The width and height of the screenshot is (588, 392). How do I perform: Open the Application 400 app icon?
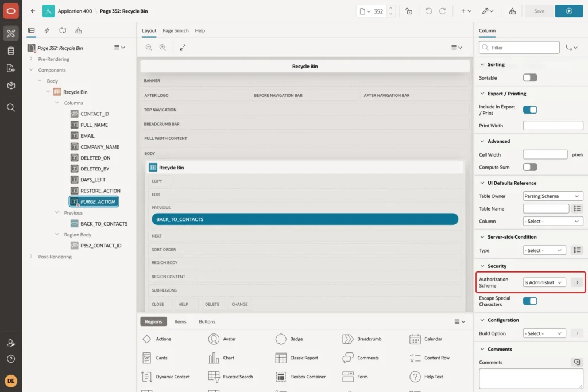pyautogui.click(x=48, y=11)
